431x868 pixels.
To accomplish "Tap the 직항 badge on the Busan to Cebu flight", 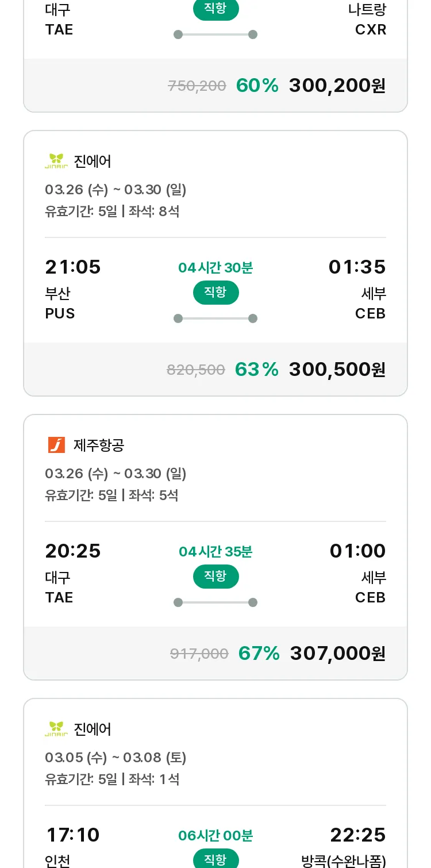I will click(x=215, y=293).
